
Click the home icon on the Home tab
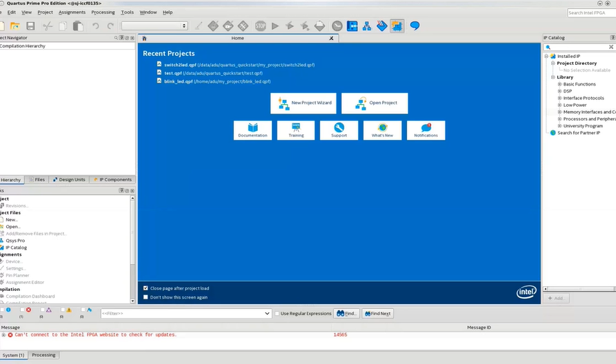[x=144, y=38]
